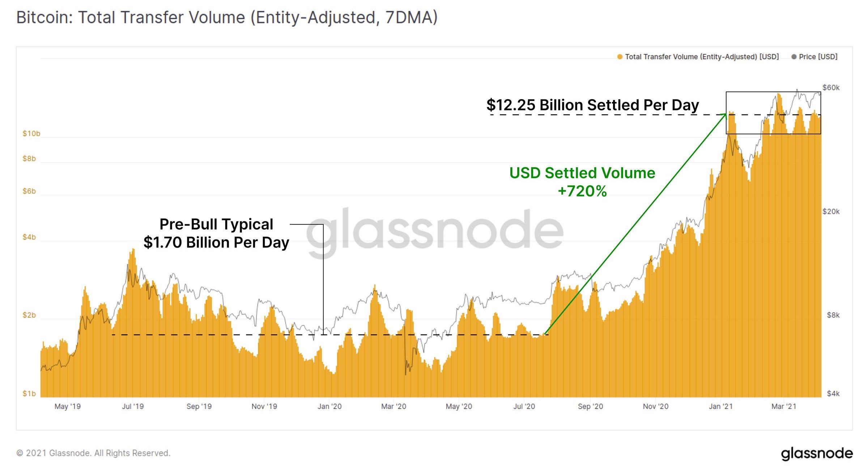Click the "© 2021 Glassnode. All Rights Reserved." text
Screen dimensions: 868x466
click(x=93, y=453)
